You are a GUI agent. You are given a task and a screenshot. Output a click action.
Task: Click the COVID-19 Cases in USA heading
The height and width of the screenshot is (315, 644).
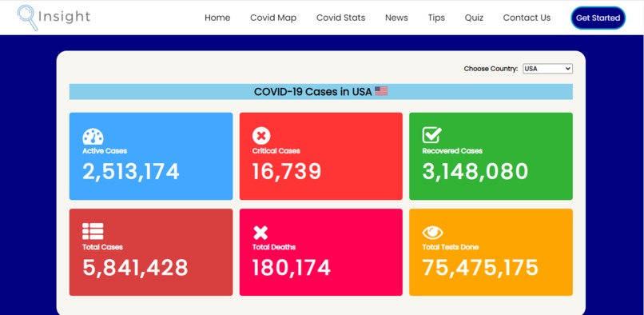[313, 91]
